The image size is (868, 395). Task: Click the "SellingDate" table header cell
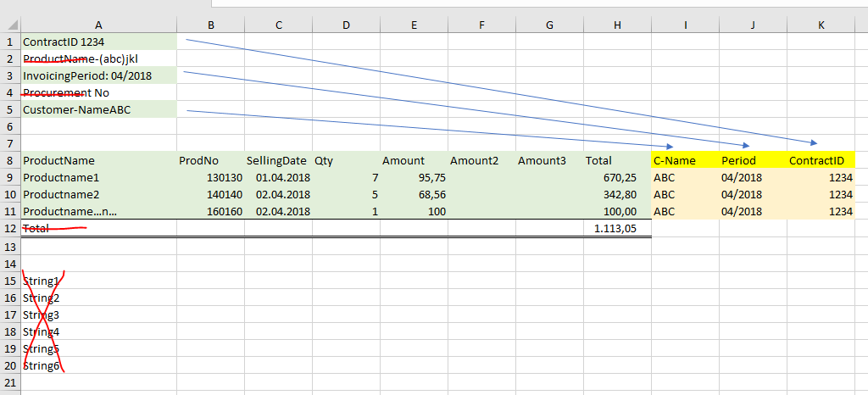click(x=277, y=160)
